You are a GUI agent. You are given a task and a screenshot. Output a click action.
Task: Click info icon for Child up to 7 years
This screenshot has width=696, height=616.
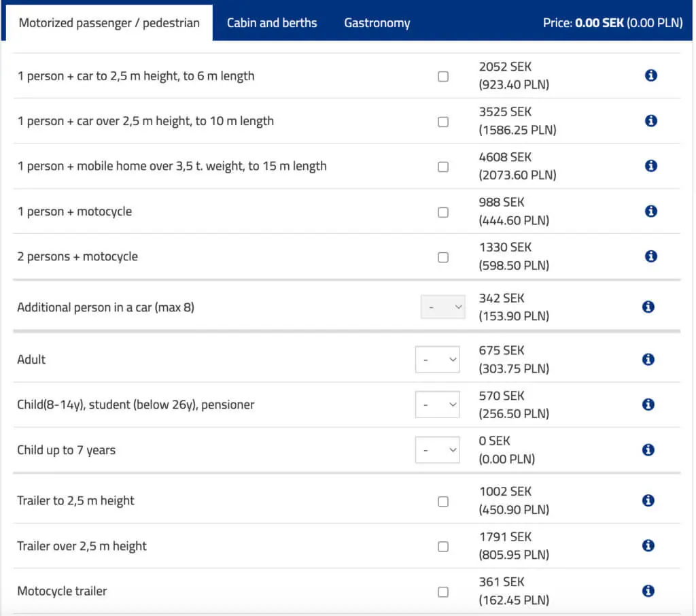click(x=648, y=450)
